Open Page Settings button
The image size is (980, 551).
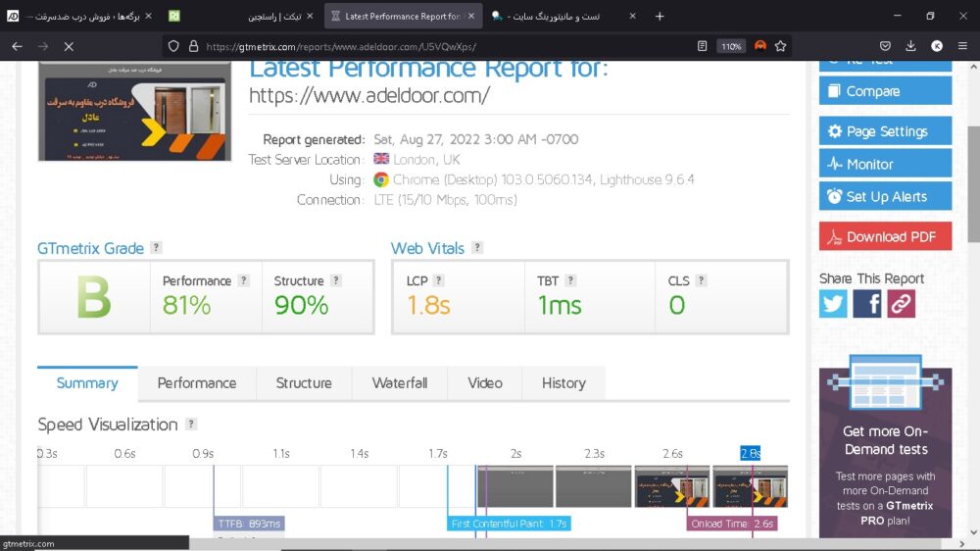click(886, 131)
